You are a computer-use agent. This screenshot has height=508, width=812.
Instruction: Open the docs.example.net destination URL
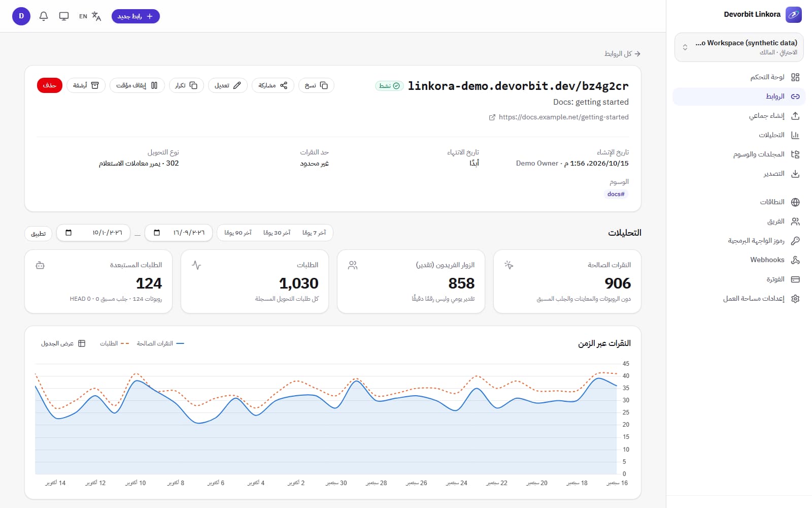(559, 117)
